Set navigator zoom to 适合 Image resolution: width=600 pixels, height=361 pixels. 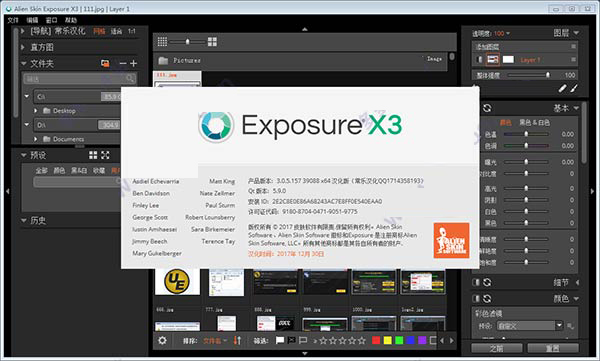coord(116,31)
